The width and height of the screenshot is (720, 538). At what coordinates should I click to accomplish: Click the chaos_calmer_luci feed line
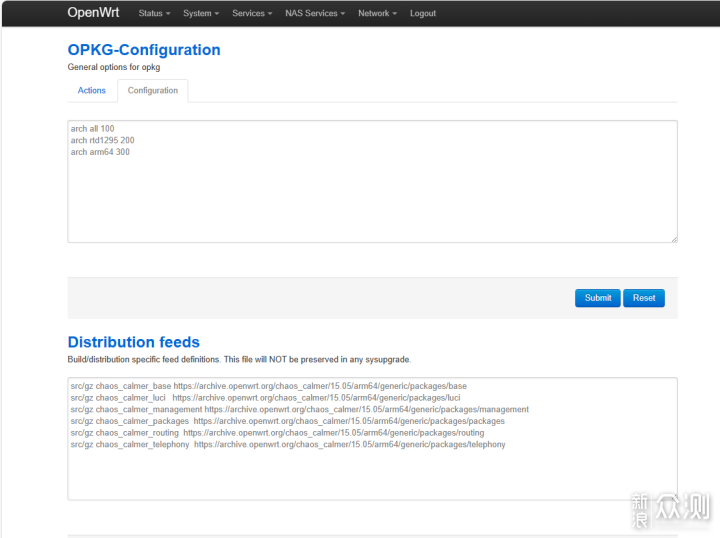pos(265,398)
